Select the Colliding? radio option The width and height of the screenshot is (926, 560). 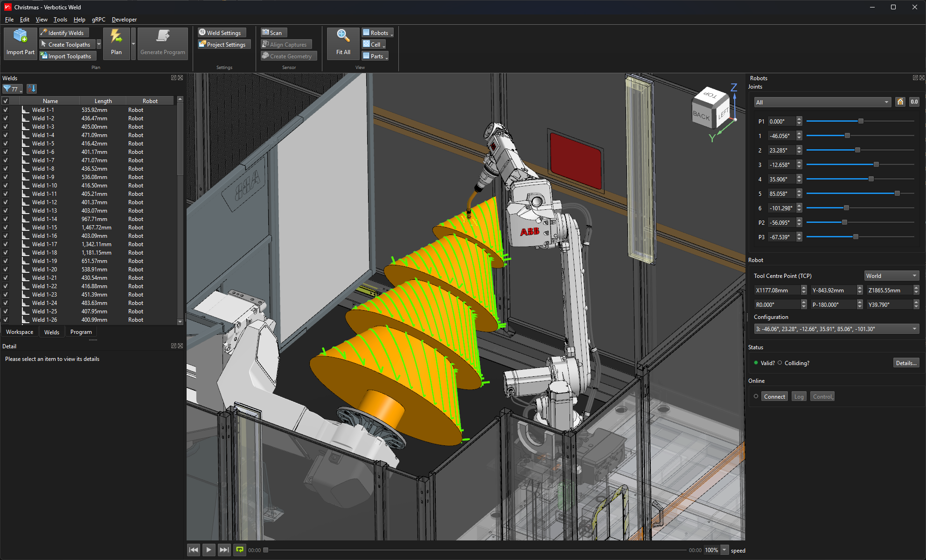(x=780, y=363)
